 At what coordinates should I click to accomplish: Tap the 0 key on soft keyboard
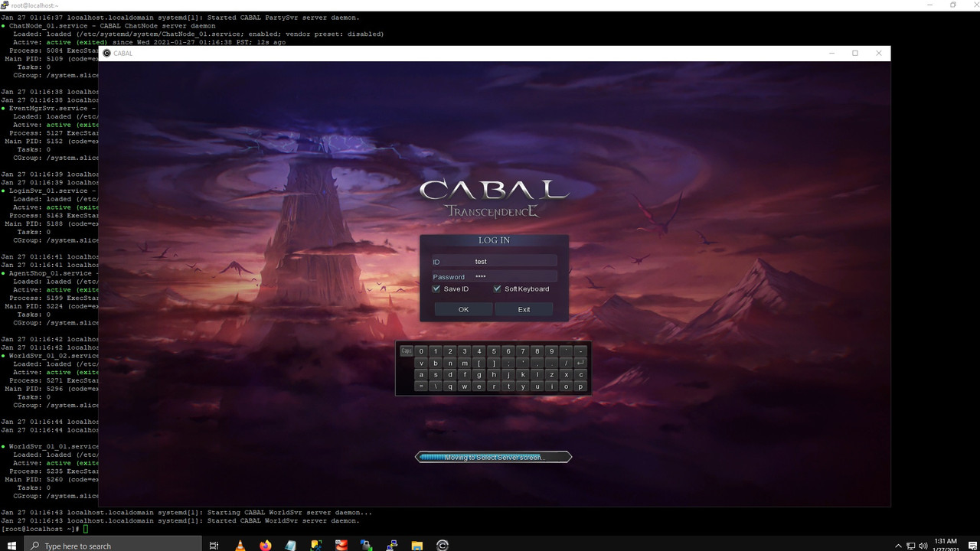[x=421, y=351]
